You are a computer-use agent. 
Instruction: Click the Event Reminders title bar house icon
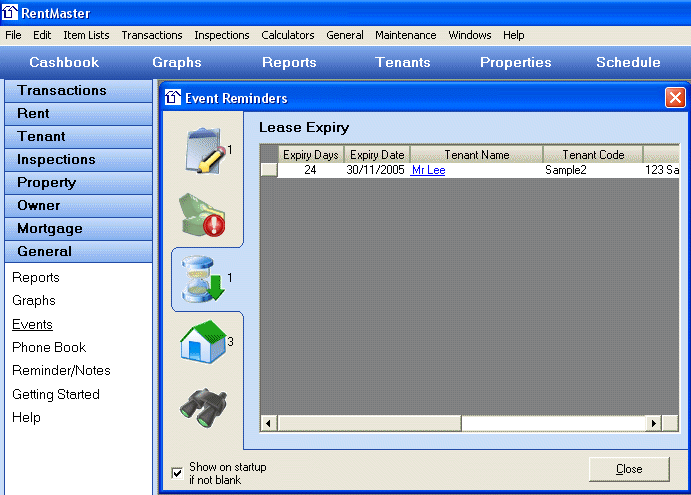pyautogui.click(x=173, y=98)
